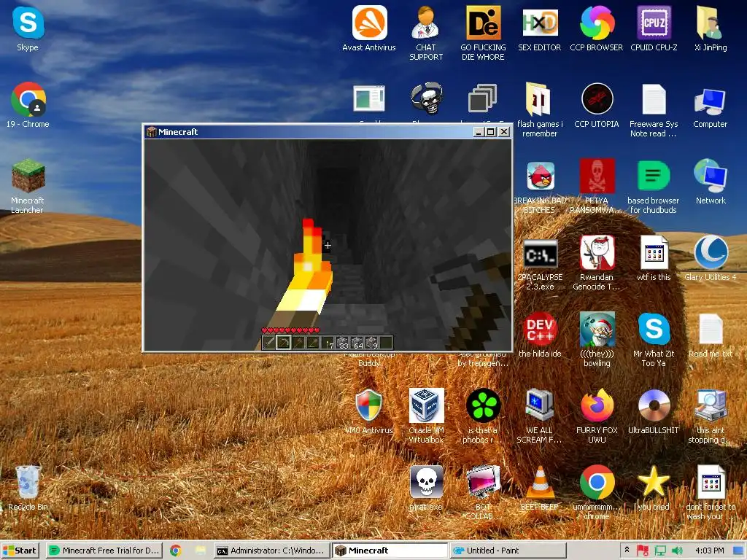Screen dimensions: 747x560
Task: Open the CCP UTOPIA desktop icon
Action: point(597,105)
